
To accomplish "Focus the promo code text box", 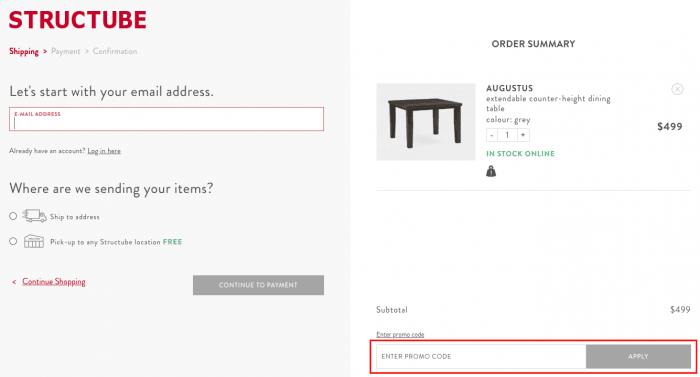I will coord(481,356).
